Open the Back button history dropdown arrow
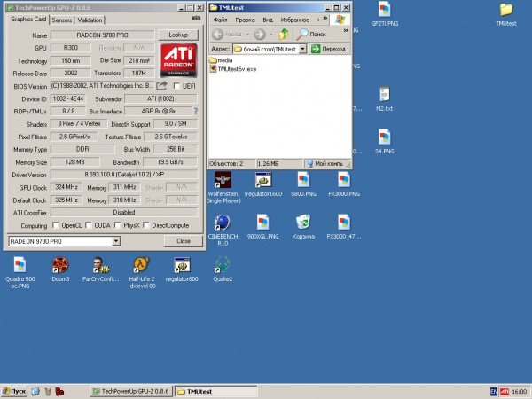This screenshot has width=532, height=399. pyautogui.click(x=247, y=35)
